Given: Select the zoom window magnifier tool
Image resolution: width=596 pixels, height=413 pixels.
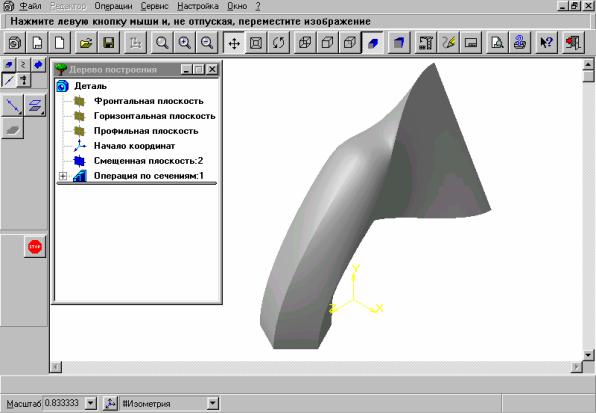Looking at the screenshot, I should pyautogui.click(x=162, y=43).
